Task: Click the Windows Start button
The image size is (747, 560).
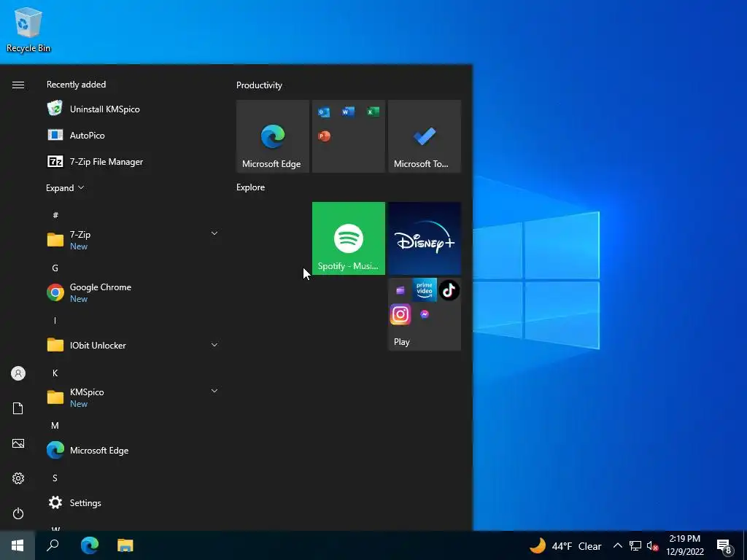Action: pos(18,545)
